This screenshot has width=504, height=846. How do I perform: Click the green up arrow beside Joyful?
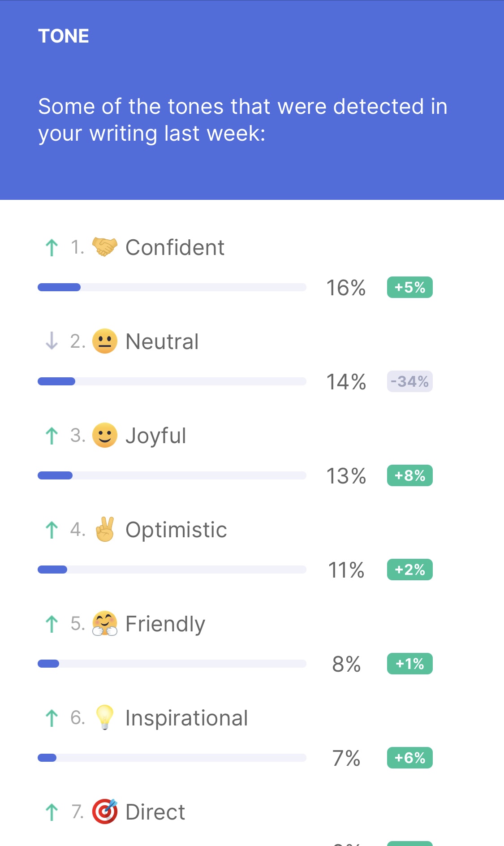(52, 436)
